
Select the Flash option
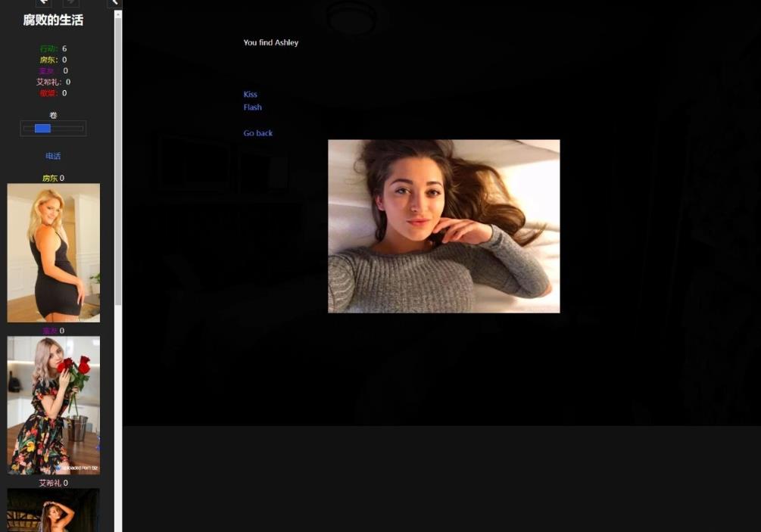252,107
